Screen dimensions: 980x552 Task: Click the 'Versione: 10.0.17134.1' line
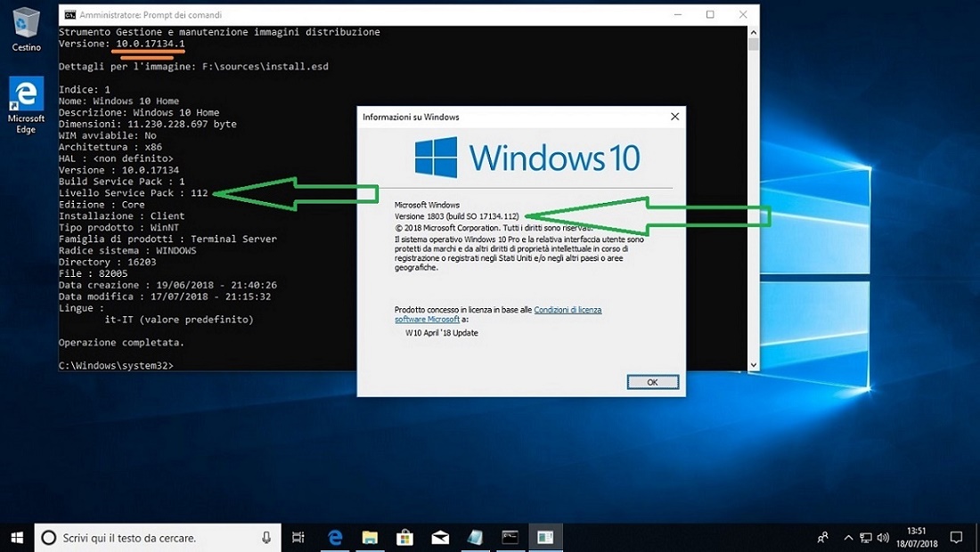(x=122, y=44)
